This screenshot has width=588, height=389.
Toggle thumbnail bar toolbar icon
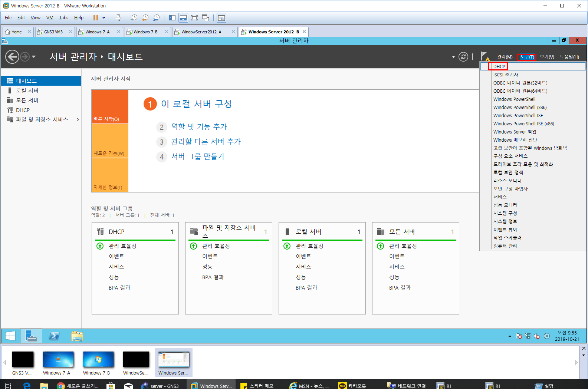pyautogui.click(x=183, y=18)
